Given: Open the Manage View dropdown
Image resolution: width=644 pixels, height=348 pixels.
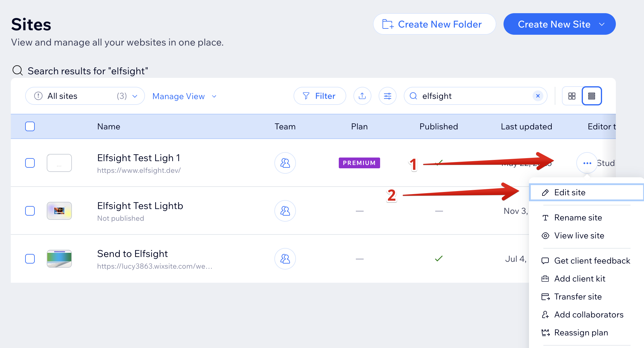Looking at the screenshot, I should [184, 96].
